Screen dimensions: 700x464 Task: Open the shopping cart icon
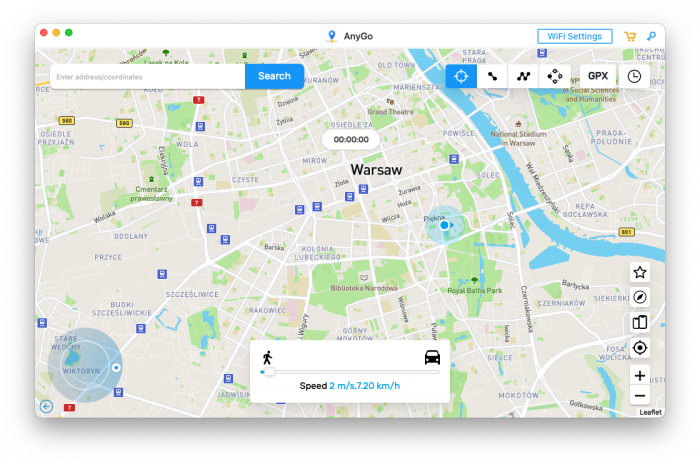(630, 36)
